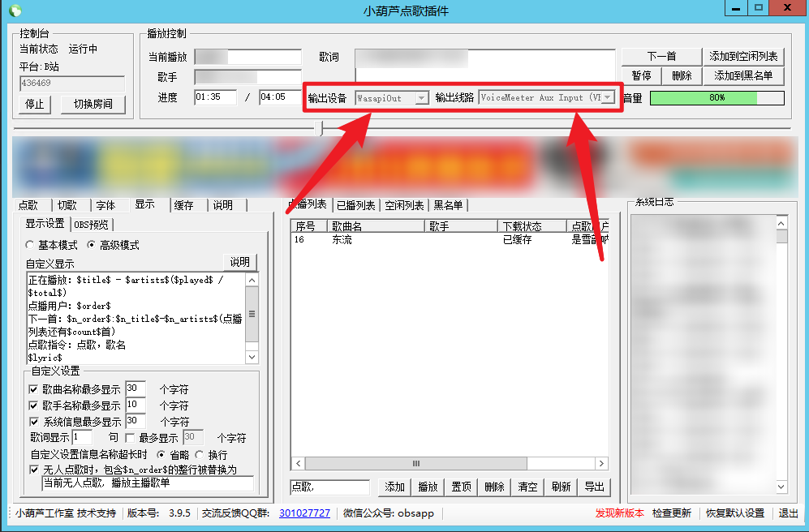Image resolution: width=809 pixels, height=532 pixels.
Task: Toggle the 无人点歌时 replacement checkbox
Action: [x=33, y=470]
